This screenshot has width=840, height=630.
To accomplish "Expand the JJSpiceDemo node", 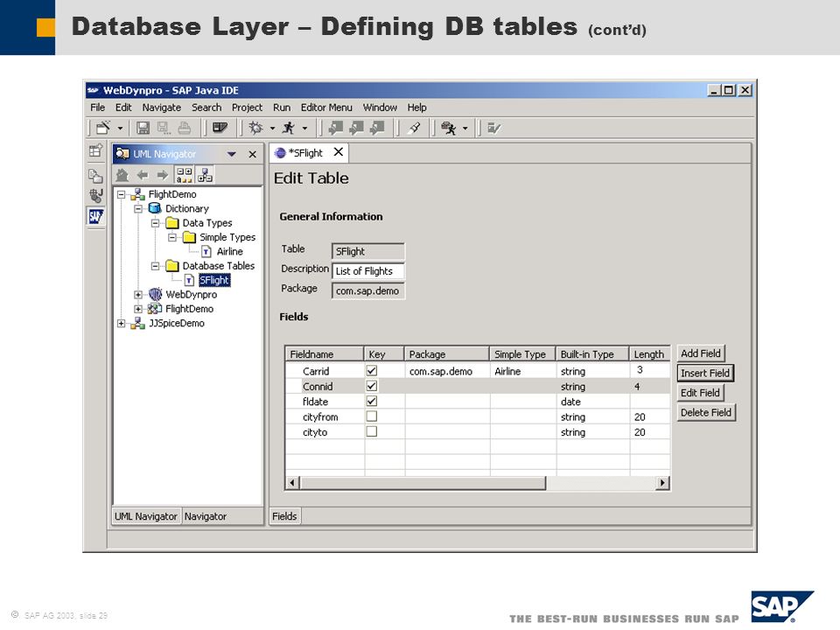I will (x=121, y=324).
